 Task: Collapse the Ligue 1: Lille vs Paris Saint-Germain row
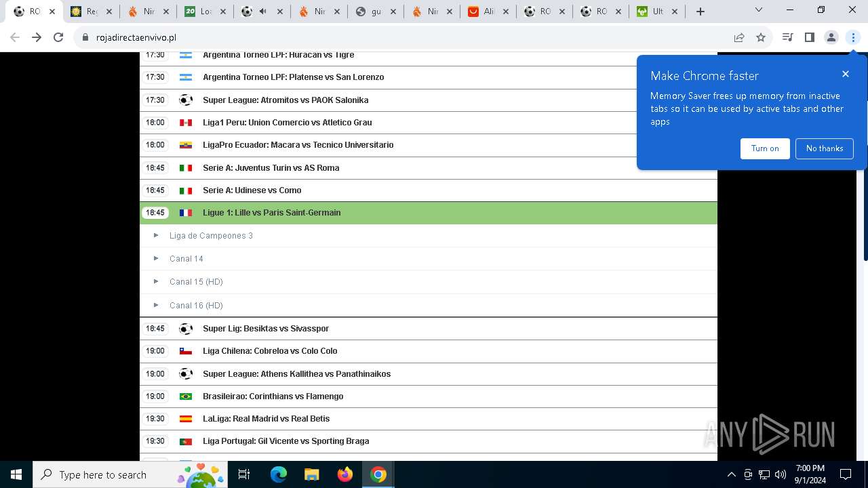(x=429, y=213)
